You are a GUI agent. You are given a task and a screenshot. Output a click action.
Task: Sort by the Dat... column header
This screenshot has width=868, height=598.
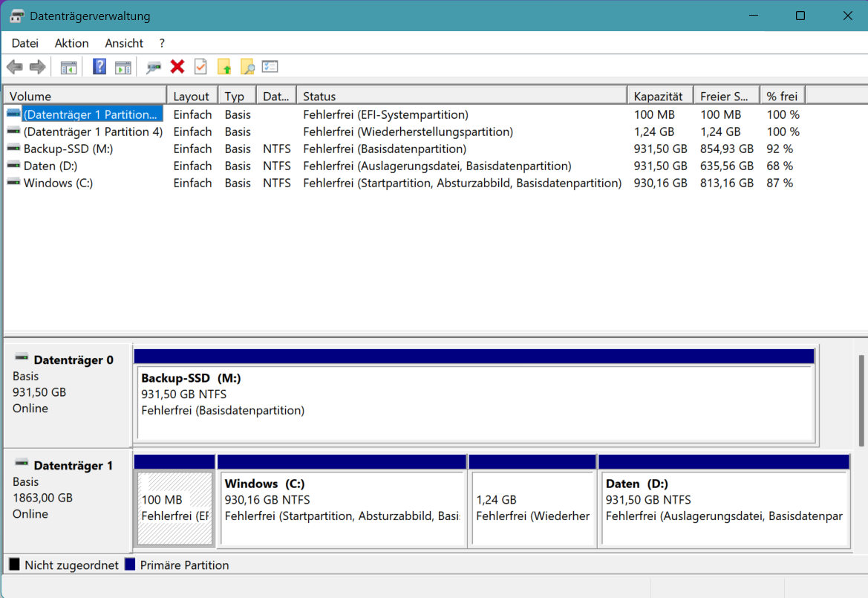(x=276, y=96)
